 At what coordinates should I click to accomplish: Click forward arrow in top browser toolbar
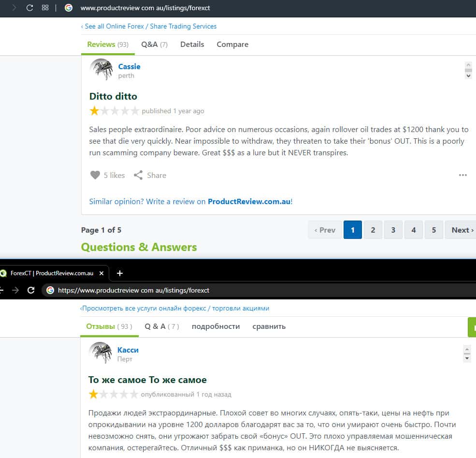14,8
